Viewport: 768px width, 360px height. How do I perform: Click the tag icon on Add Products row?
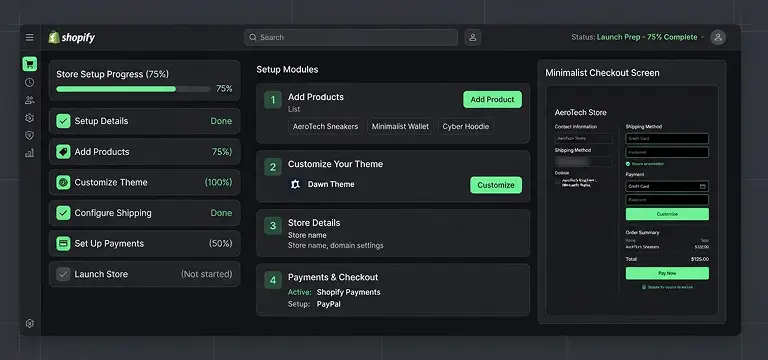pos(63,152)
